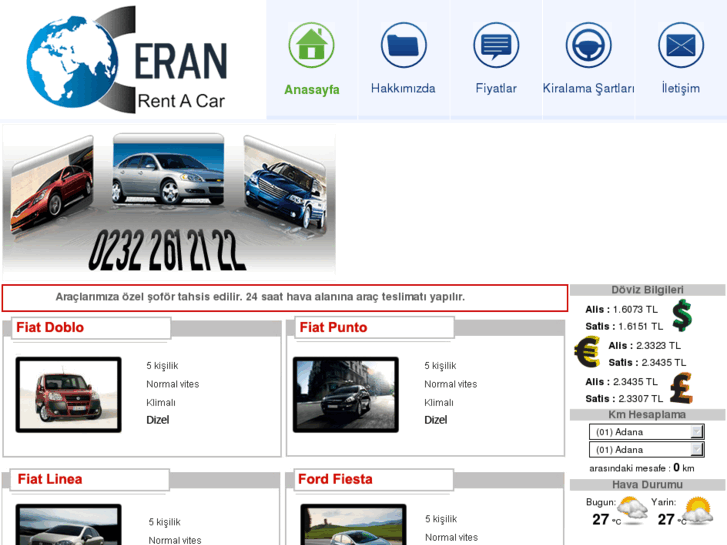Click Dizel under Fiat Doblo
The width and height of the screenshot is (727, 545).
tap(158, 420)
